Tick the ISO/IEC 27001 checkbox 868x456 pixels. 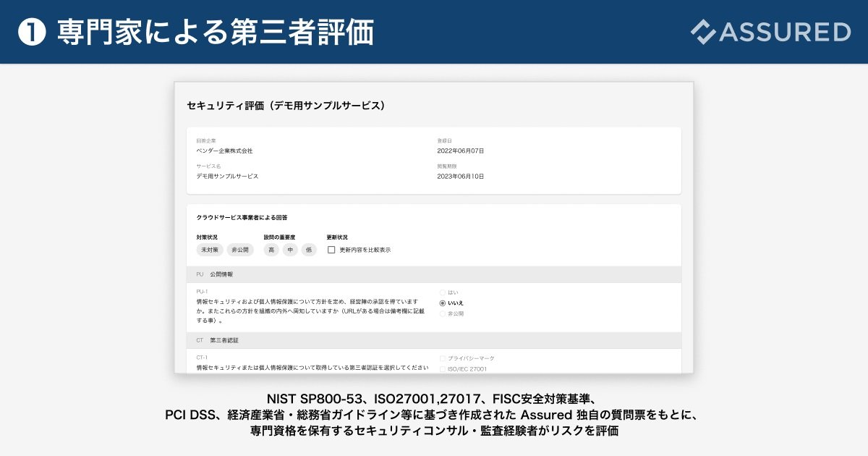[443, 368]
